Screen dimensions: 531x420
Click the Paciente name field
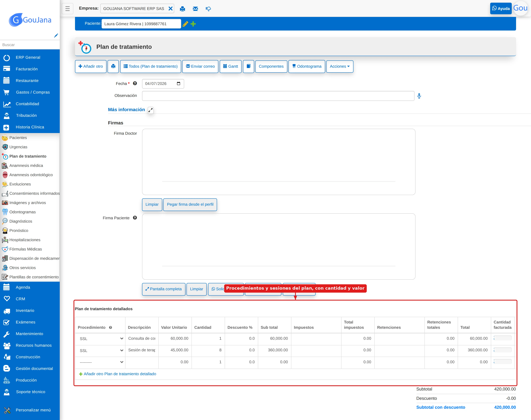[141, 24]
